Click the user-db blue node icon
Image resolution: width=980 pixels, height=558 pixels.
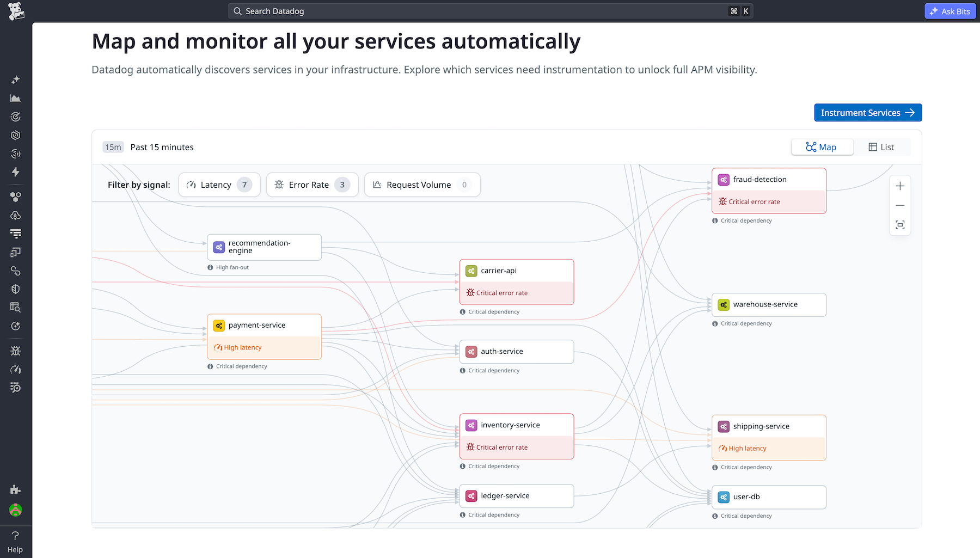pyautogui.click(x=724, y=497)
